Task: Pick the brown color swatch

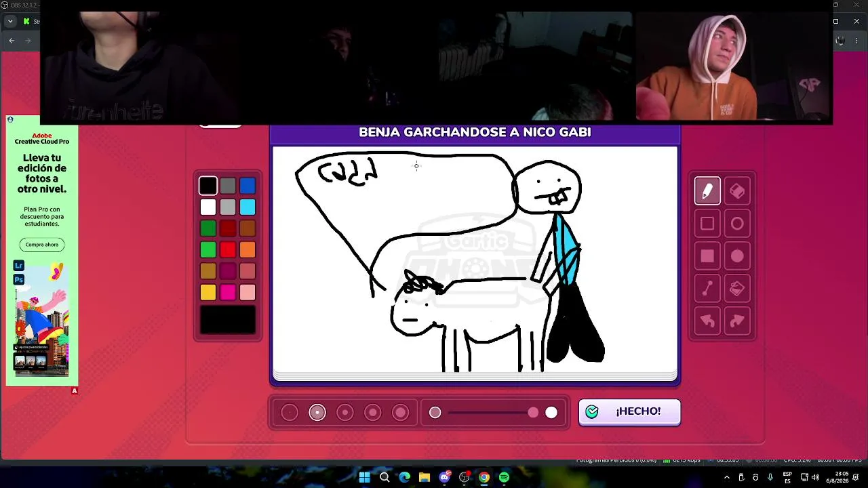Action: point(248,228)
